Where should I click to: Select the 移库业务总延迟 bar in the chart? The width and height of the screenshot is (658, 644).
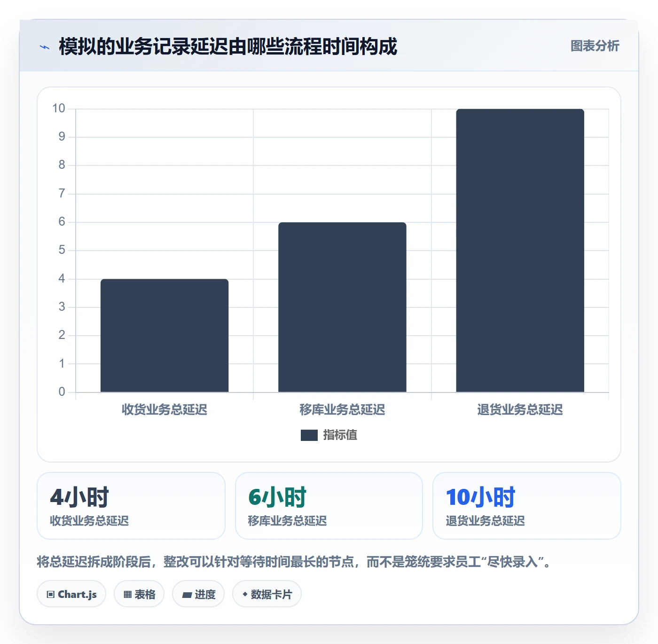[x=342, y=307]
